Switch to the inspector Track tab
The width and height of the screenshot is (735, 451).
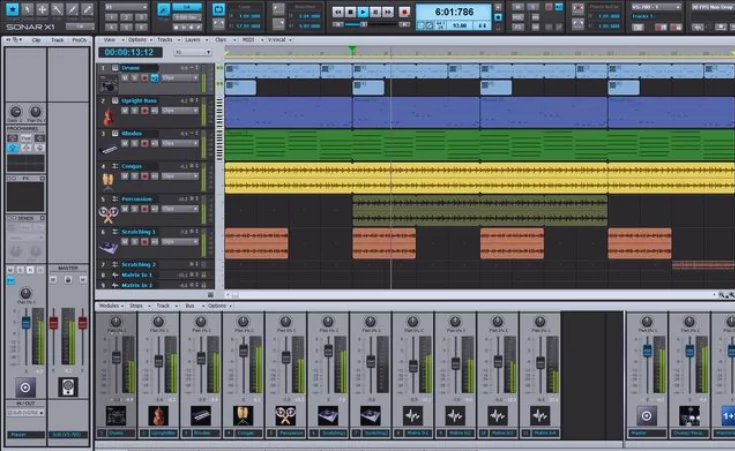[x=57, y=40]
